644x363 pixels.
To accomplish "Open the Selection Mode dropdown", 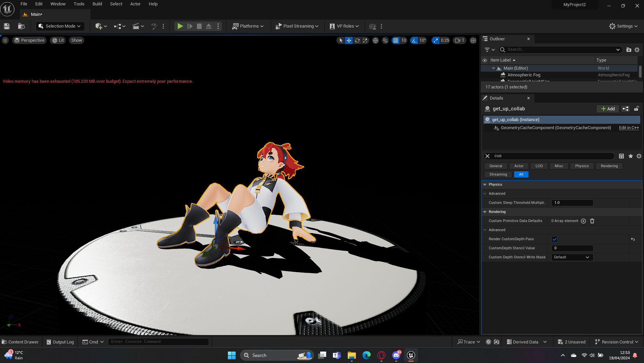I will pos(60,26).
